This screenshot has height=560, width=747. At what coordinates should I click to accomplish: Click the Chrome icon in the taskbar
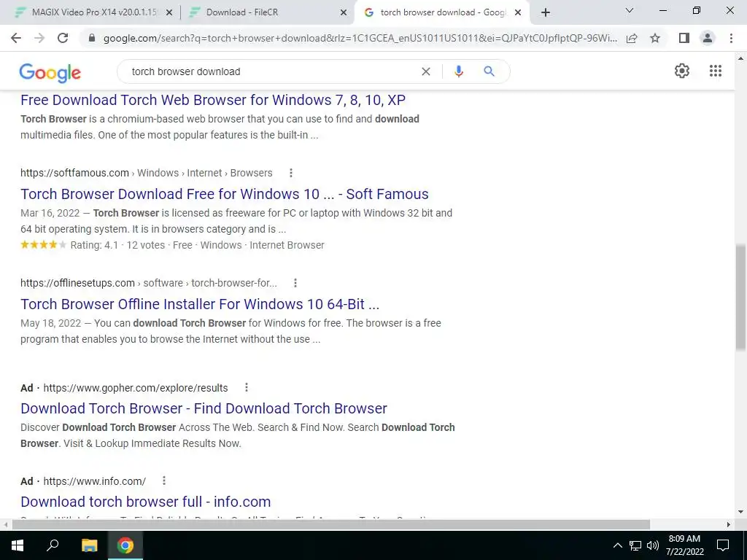(x=125, y=545)
